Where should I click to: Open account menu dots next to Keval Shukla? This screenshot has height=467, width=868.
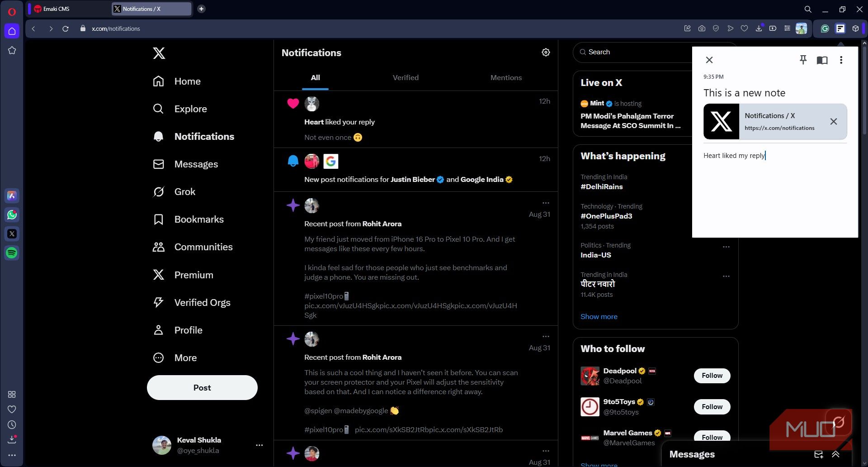(x=259, y=445)
